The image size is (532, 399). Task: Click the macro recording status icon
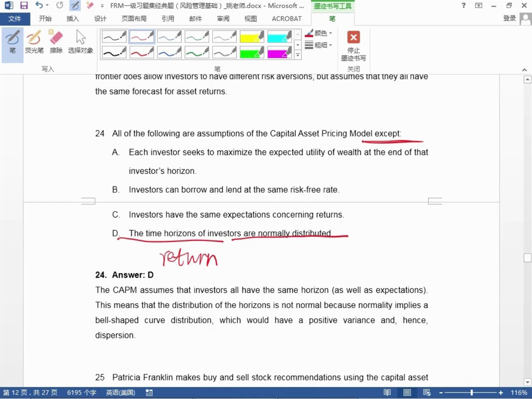[x=149, y=393]
